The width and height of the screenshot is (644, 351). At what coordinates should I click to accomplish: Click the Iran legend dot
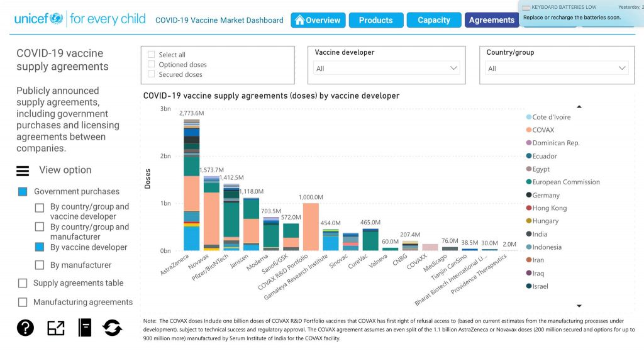point(529,260)
